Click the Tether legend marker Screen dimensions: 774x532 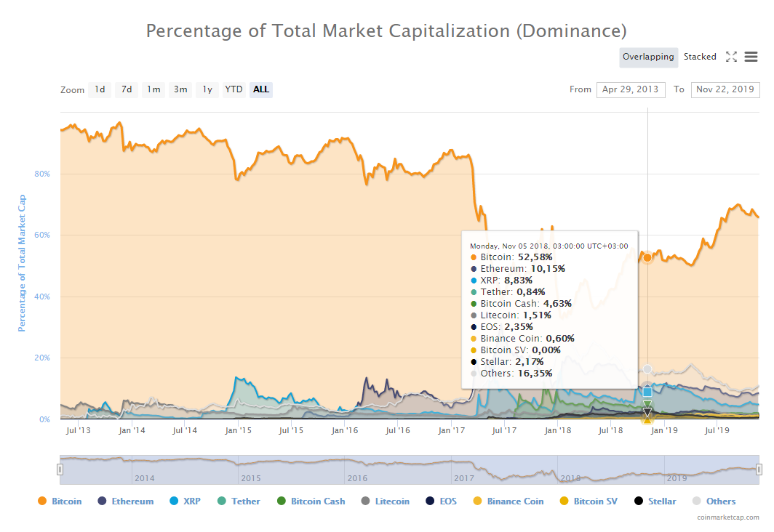pyautogui.click(x=223, y=501)
